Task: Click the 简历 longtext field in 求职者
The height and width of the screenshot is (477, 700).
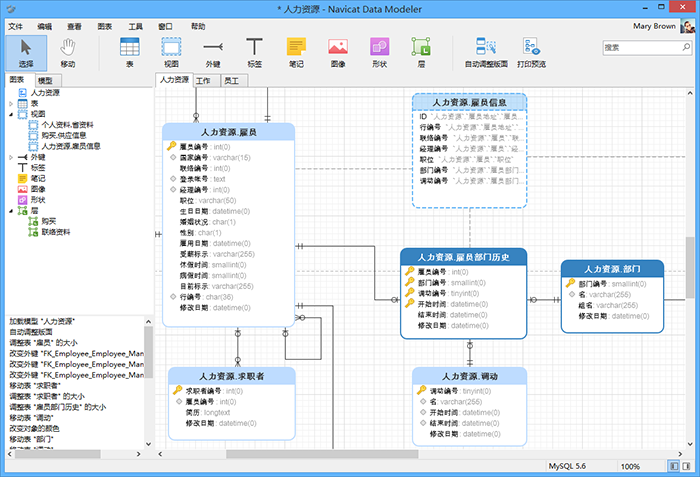Action: (208, 412)
